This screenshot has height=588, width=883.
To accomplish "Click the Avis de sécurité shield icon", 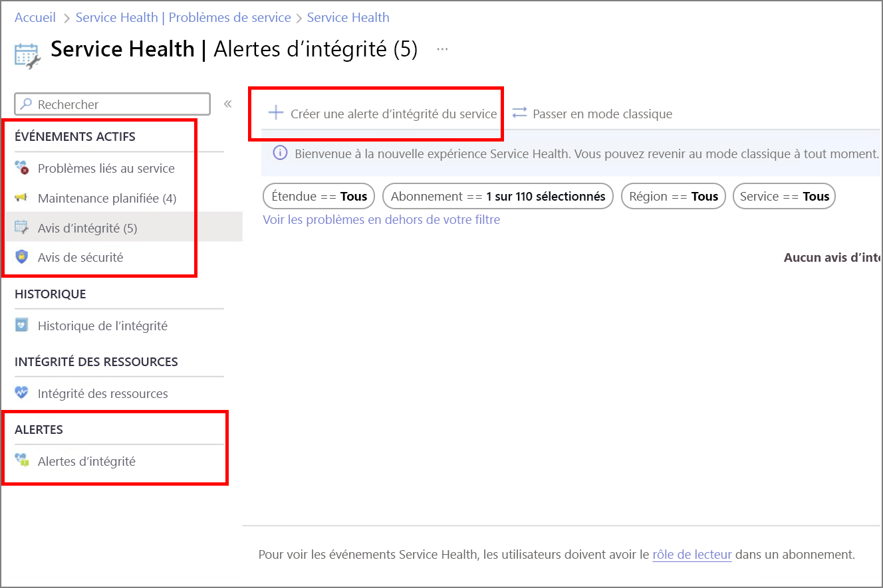I will click(x=22, y=257).
